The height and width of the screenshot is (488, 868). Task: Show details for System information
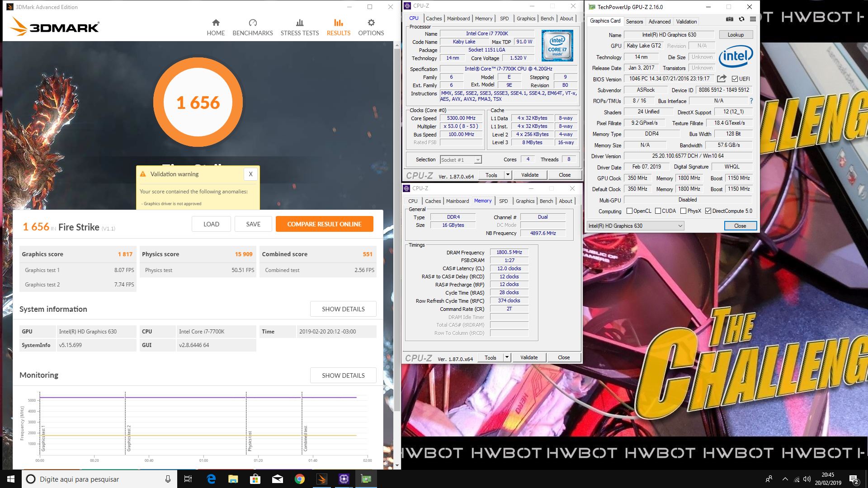(x=343, y=309)
